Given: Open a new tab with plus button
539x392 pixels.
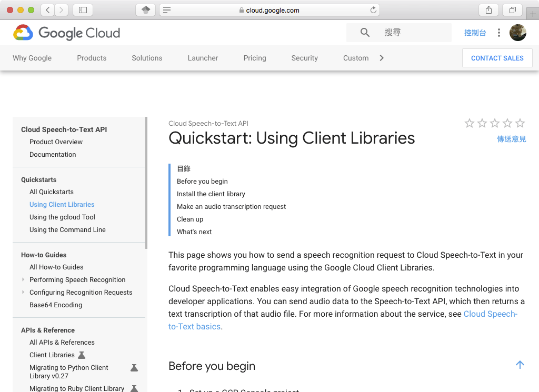Looking at the screenshot, I should coord(533,14).
